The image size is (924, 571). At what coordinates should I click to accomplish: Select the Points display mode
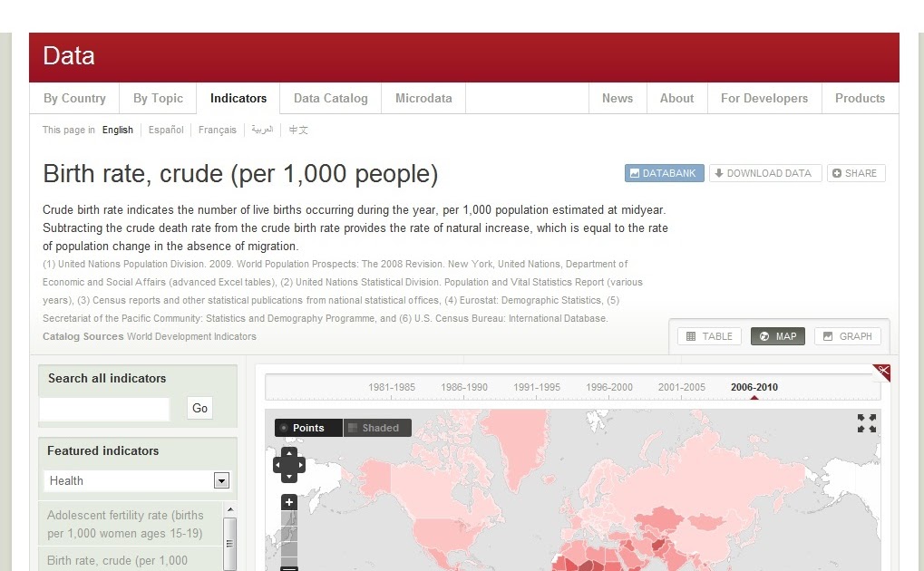click(x=308, y=427)
